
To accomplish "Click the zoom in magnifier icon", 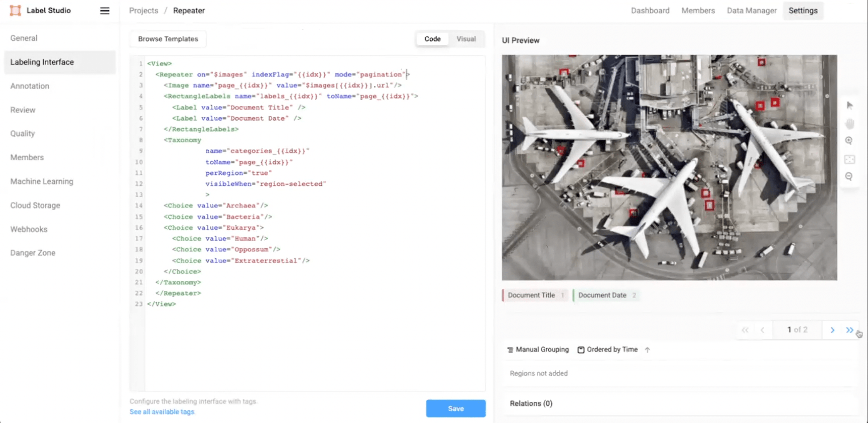I will (x=849, y=141).
